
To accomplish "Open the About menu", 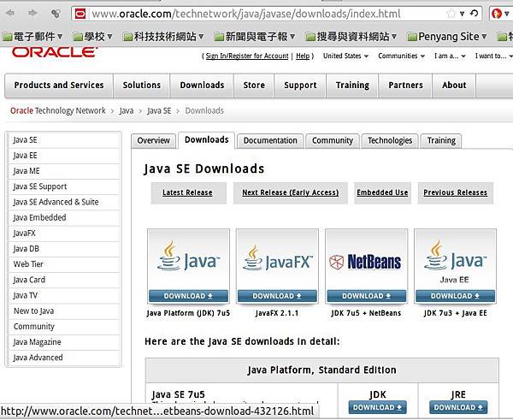I will (454, 86).
